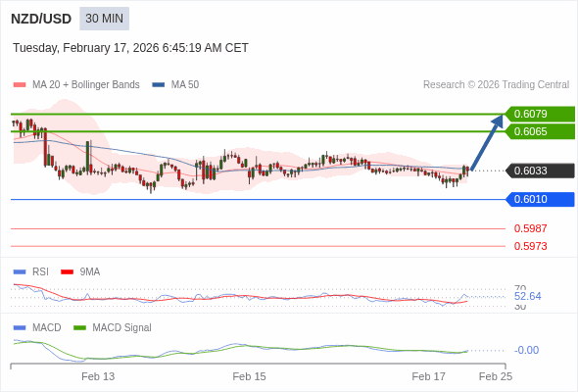Click the 0.6079 resistance price tag

coord(539,114)
